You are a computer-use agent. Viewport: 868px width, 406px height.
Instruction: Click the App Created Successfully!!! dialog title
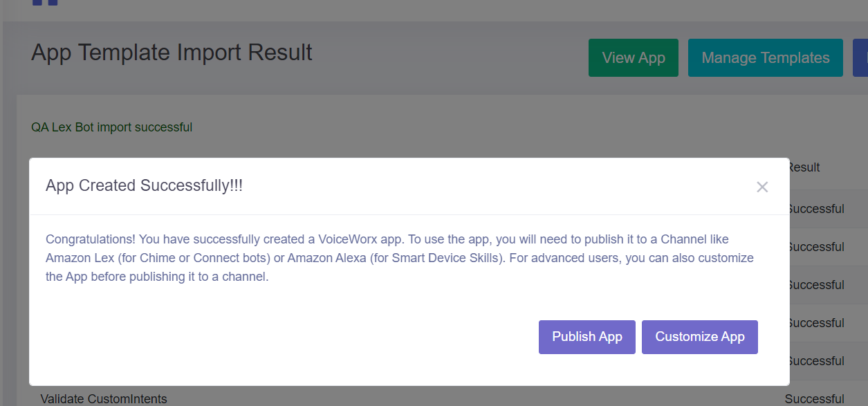[x=144, y=185]
